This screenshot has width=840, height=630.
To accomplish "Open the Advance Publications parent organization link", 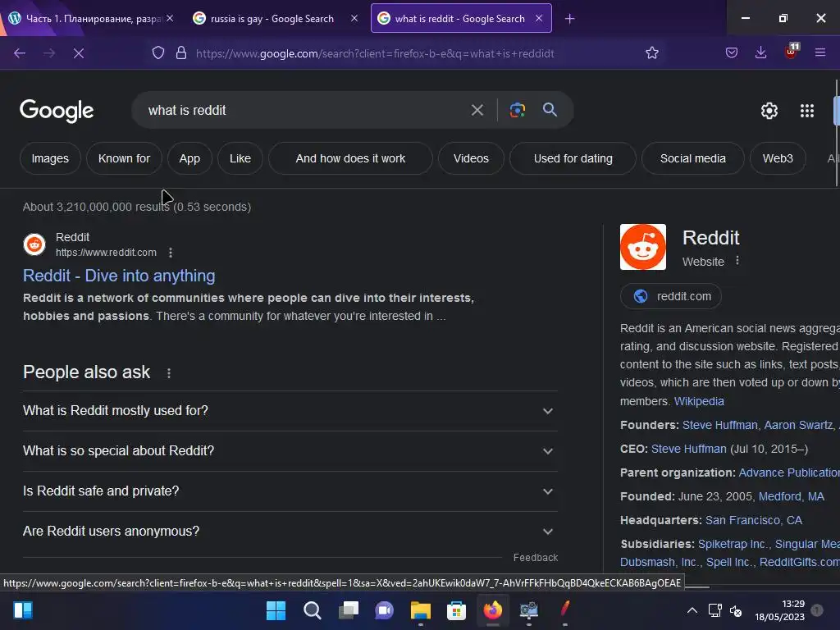I will pyautogui.click(x=789, y=473).
